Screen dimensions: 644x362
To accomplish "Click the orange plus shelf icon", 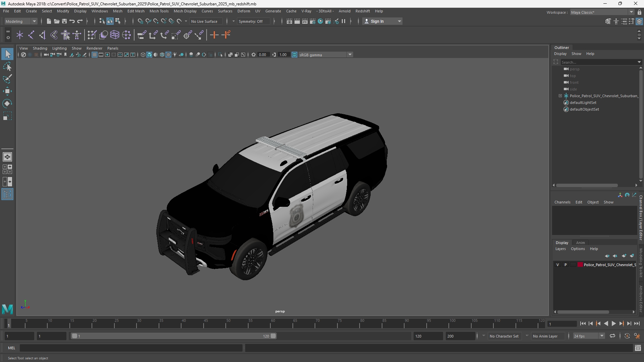I will click(x=214, y=35).
